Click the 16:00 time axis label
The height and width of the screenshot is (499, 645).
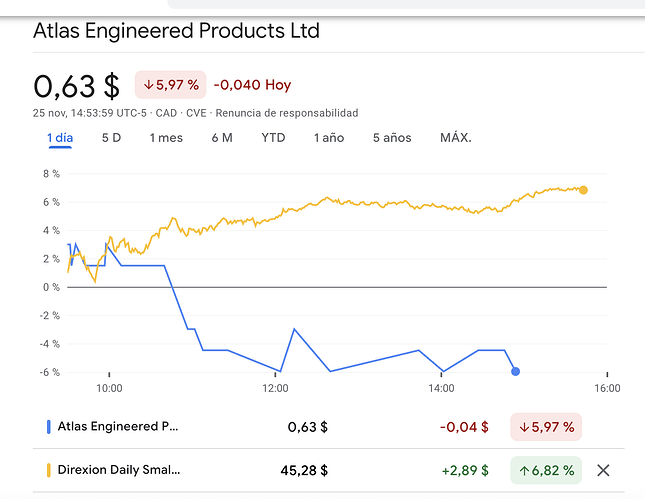tap(607, 388)
